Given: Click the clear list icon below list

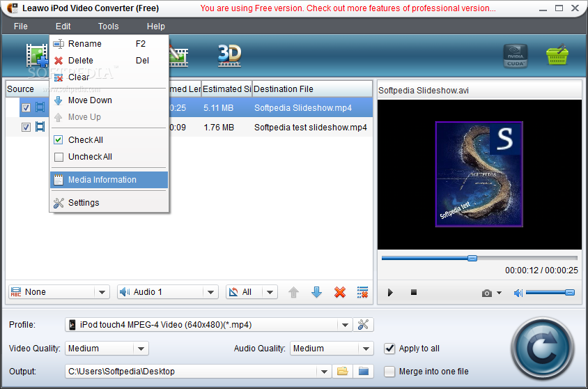Looking at the screenshot, I should 363,292.
